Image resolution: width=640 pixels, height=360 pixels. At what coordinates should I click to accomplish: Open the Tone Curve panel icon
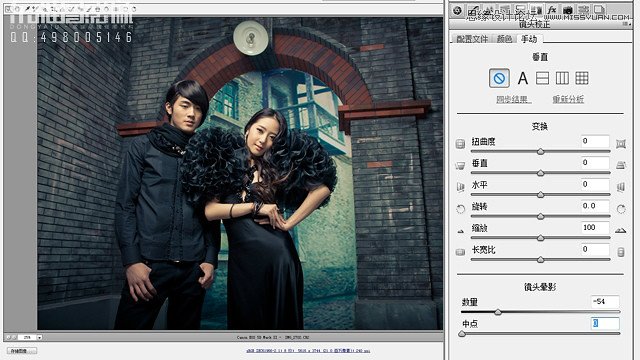click(x=473, y=10)
